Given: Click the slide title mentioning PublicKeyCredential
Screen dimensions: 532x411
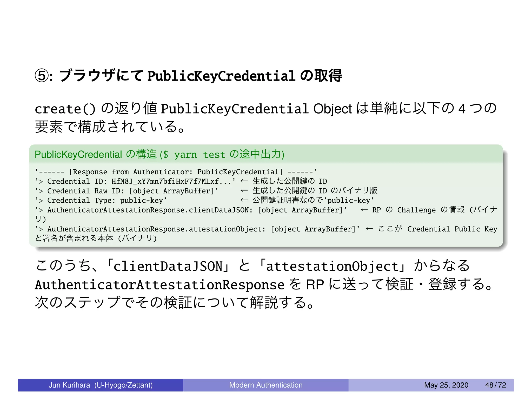Looking at the screenshot, I should click(188, 76).
